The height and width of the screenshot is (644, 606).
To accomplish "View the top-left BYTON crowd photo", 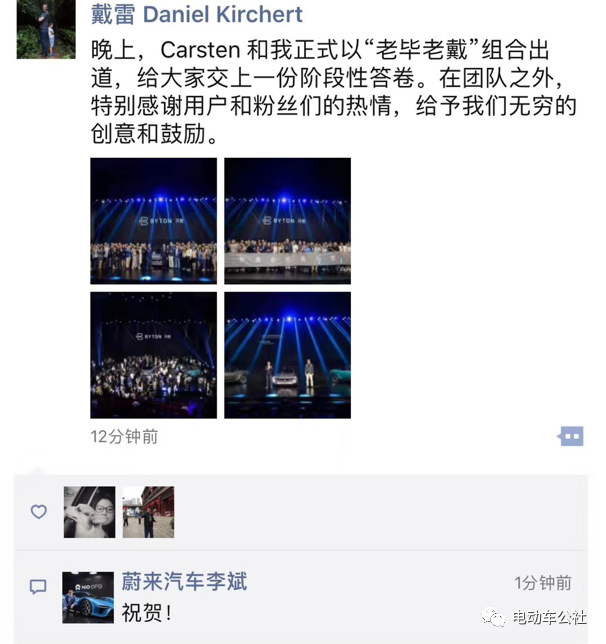I will point(154,221).
